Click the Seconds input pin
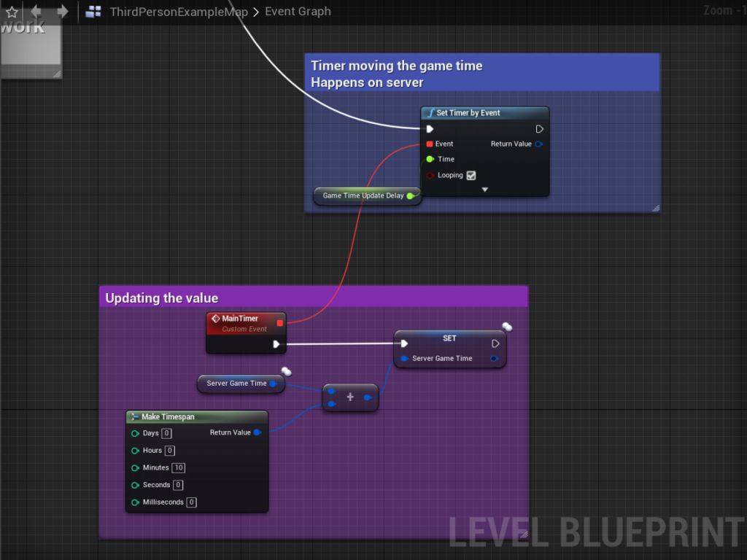This screenshot has height=560, width=747. [135, 485]
